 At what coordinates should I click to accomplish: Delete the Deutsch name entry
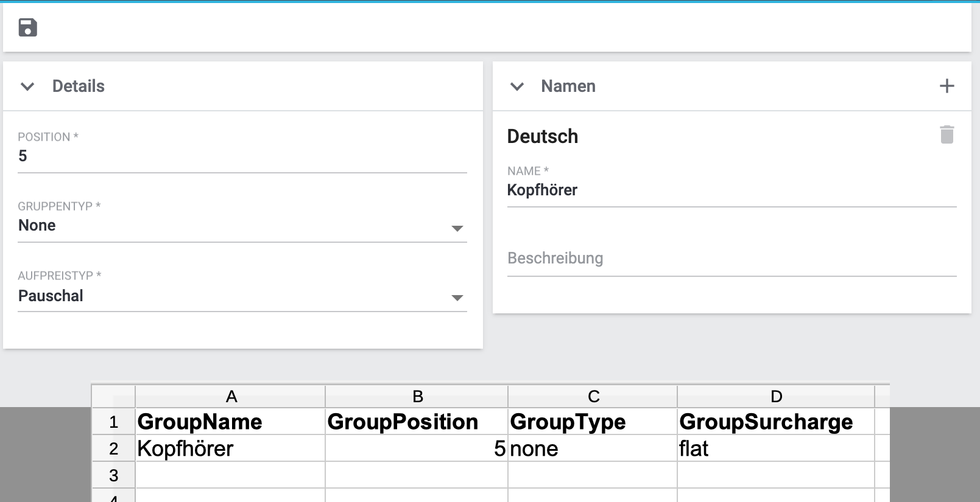point(947,134)
